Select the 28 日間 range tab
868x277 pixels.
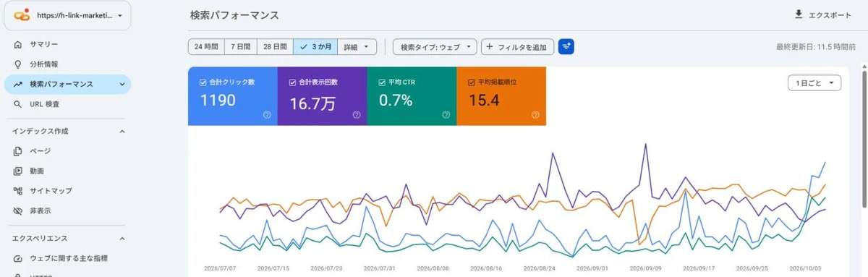276,47
